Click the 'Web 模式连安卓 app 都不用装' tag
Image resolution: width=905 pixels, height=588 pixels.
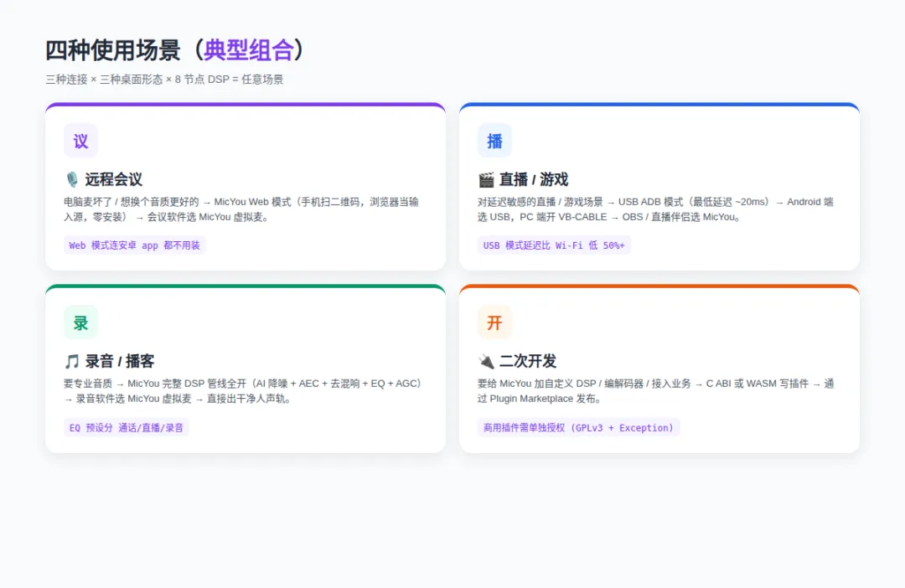pos(134,245)
